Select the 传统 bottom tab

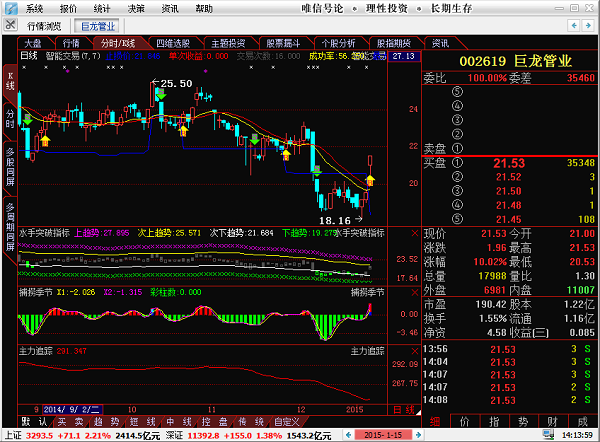(x=250, y=422)
